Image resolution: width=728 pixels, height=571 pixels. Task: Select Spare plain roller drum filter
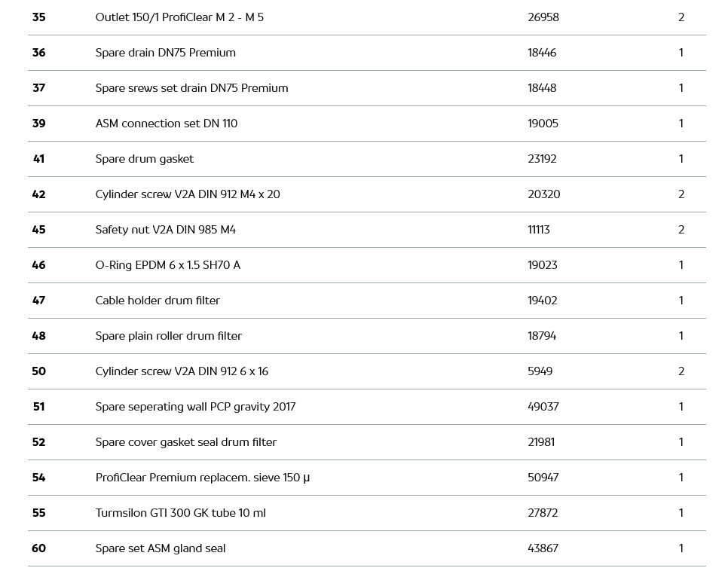[x=168, y=336]
